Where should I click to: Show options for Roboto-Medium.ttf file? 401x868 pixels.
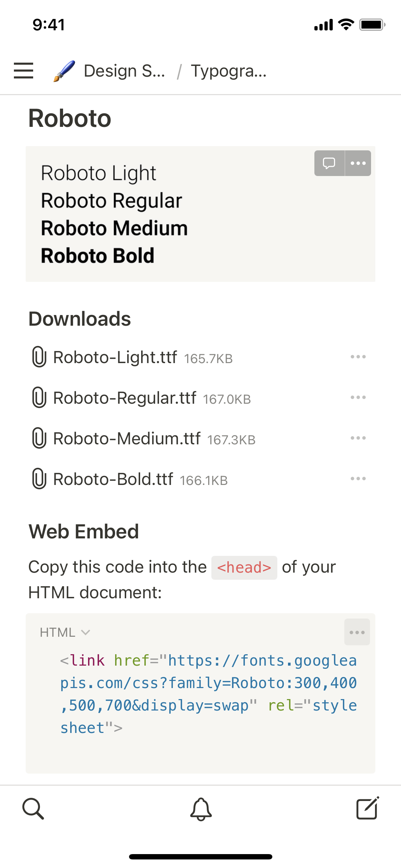(x=358, y=438)
